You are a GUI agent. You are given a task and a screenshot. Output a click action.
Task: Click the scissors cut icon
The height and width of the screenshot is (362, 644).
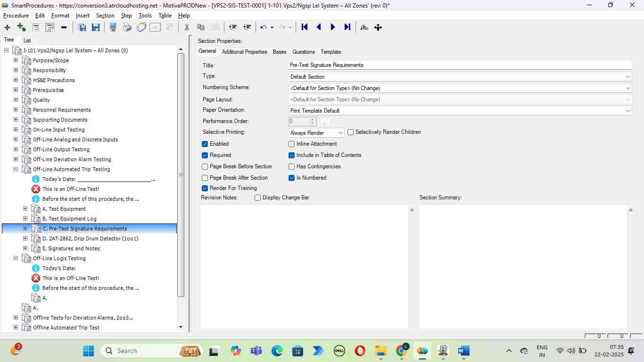(x=187, y=27)
